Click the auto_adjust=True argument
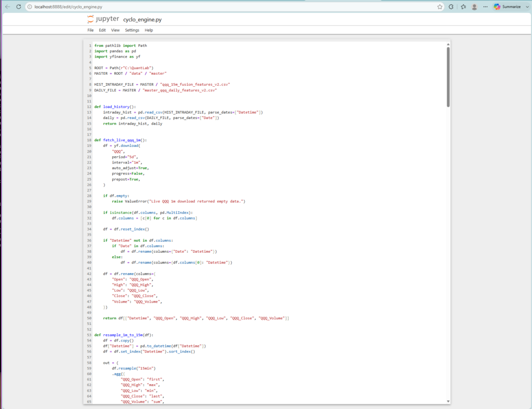Viewport: 532px width, 409px height. (x=130, y=168)
